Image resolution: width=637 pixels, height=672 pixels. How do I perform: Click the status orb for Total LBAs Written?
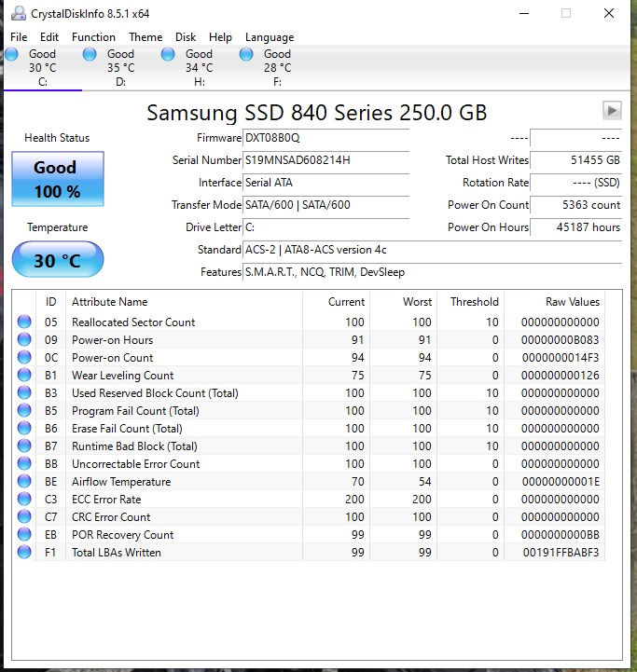click(24, 552)
